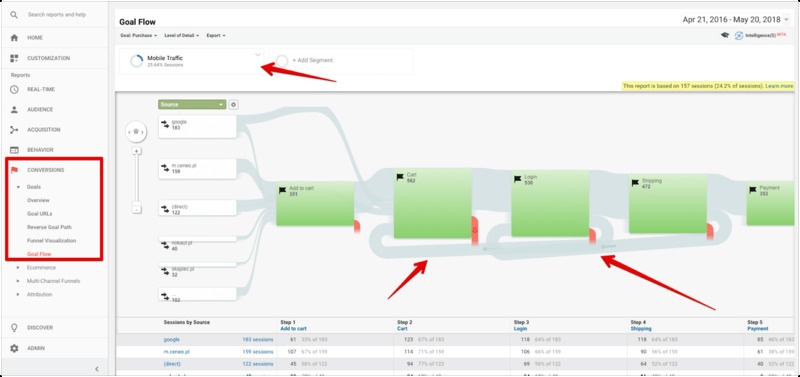Click the zoom slider track handle
The width and height of the screenshot is (800, 377).
pos(137,179)
